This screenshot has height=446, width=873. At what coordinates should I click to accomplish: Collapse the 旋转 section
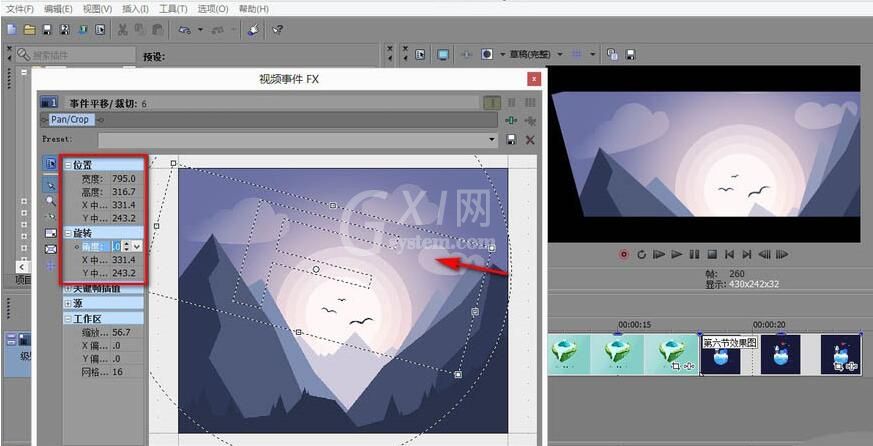[68, 233]
